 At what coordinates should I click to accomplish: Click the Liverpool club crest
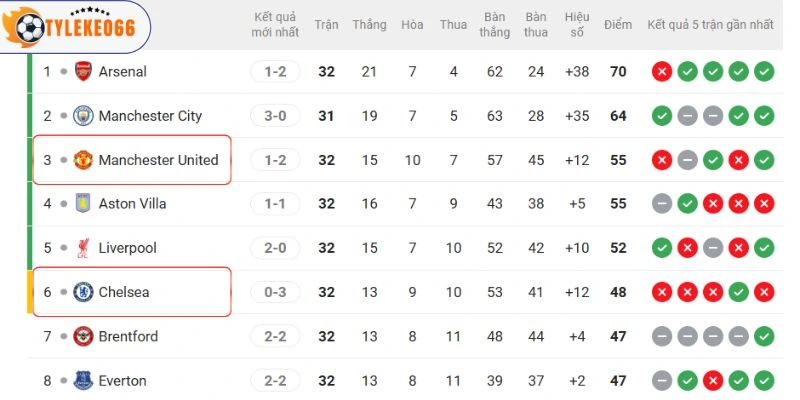pyautogui.click(x=83, y=248)
